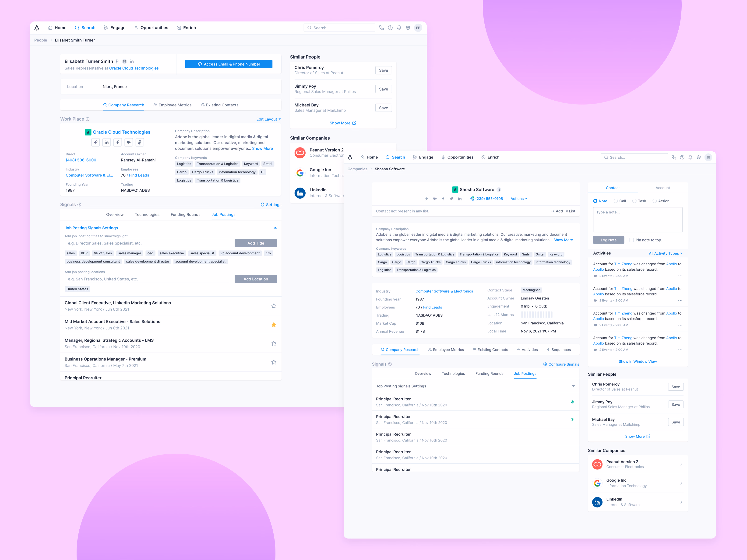The height and width of the screenshot is (560, 747).
Task: Open Oracle Cloud Technologies LinkedIn icon
Action: [106, 142]
